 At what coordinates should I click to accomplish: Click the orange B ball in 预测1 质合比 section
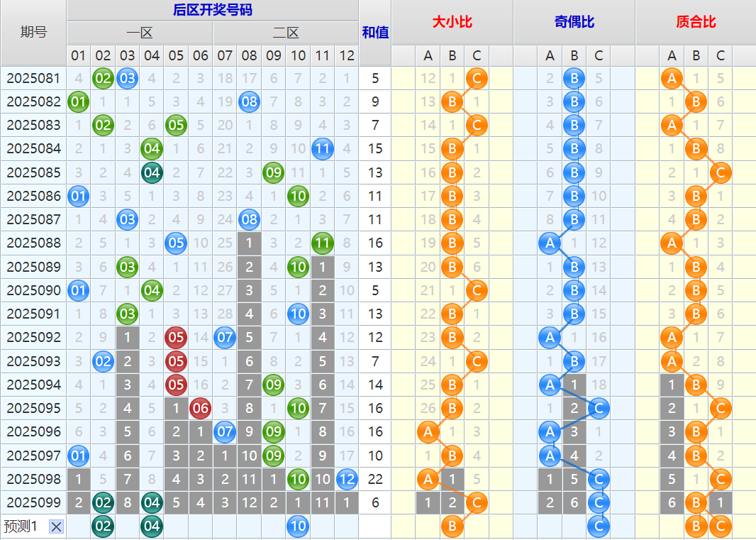696,526
